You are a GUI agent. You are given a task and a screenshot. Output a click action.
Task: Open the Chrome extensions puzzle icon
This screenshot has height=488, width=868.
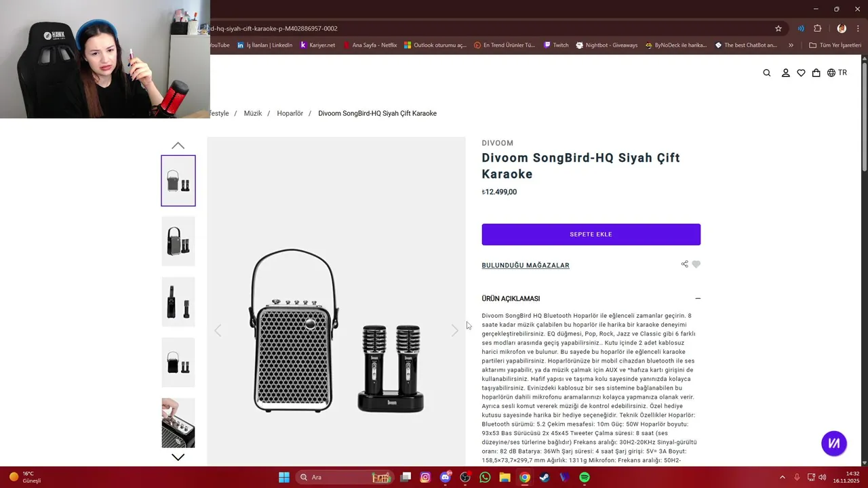pyautogui.click(x=817, y=28)
